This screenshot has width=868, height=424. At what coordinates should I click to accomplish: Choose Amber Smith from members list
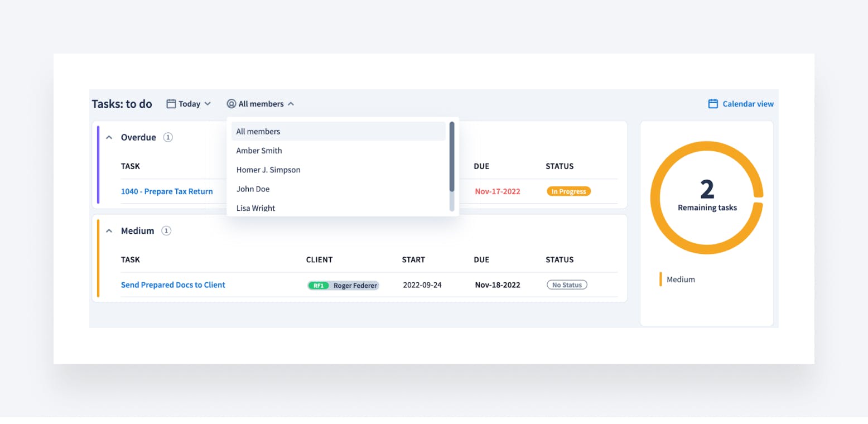(259, 151)
